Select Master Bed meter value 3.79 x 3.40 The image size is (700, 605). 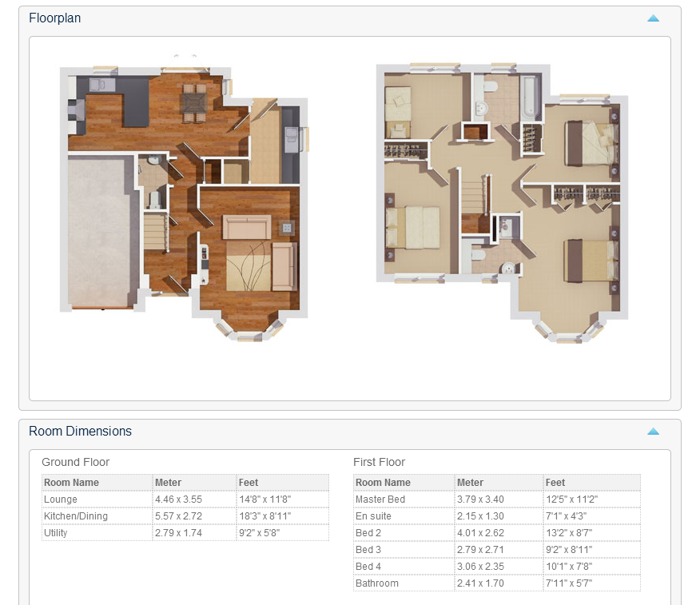pyautogui.click(x=480, y=500)
